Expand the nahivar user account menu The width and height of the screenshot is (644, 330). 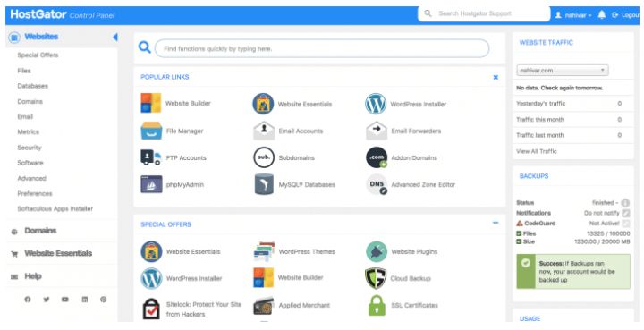tap(573, 15)
